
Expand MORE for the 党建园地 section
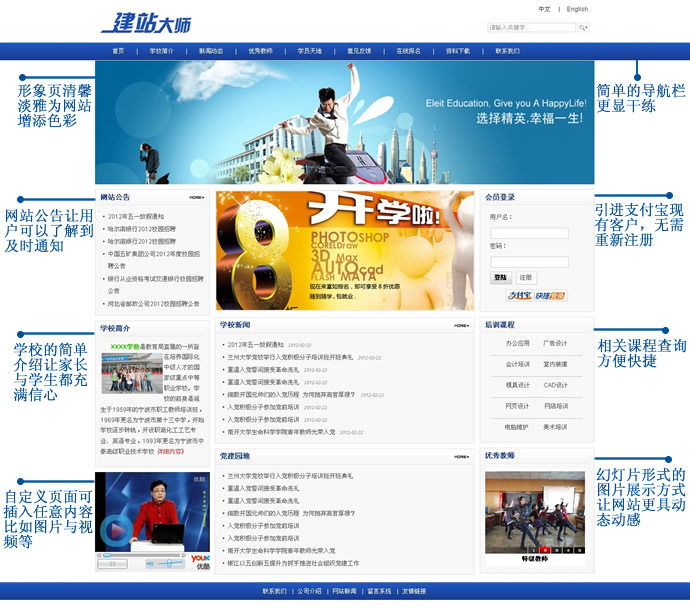460,457
